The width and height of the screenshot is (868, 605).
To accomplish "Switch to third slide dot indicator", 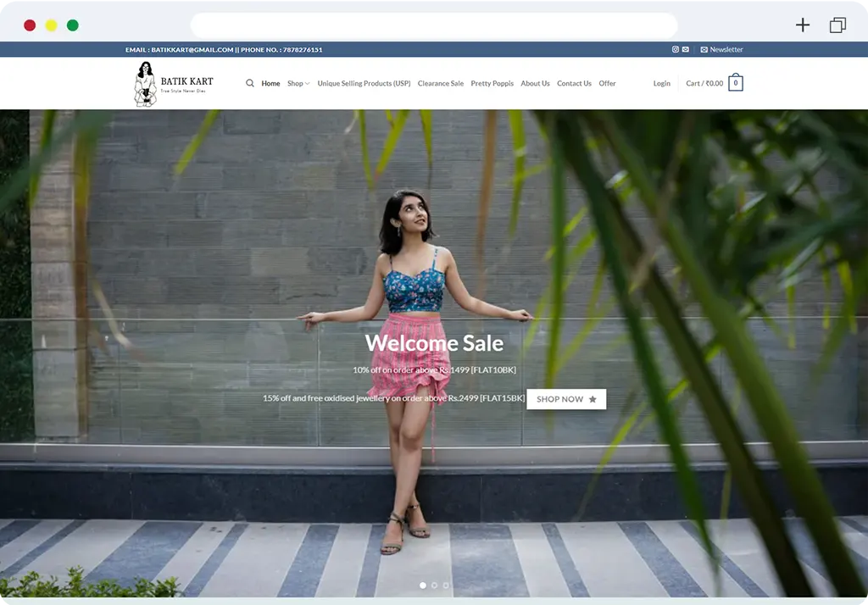I will 446,585.
